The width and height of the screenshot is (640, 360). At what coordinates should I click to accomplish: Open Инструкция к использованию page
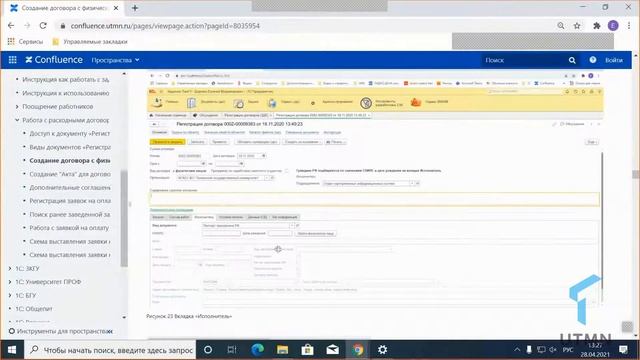(x=66, y=93)
